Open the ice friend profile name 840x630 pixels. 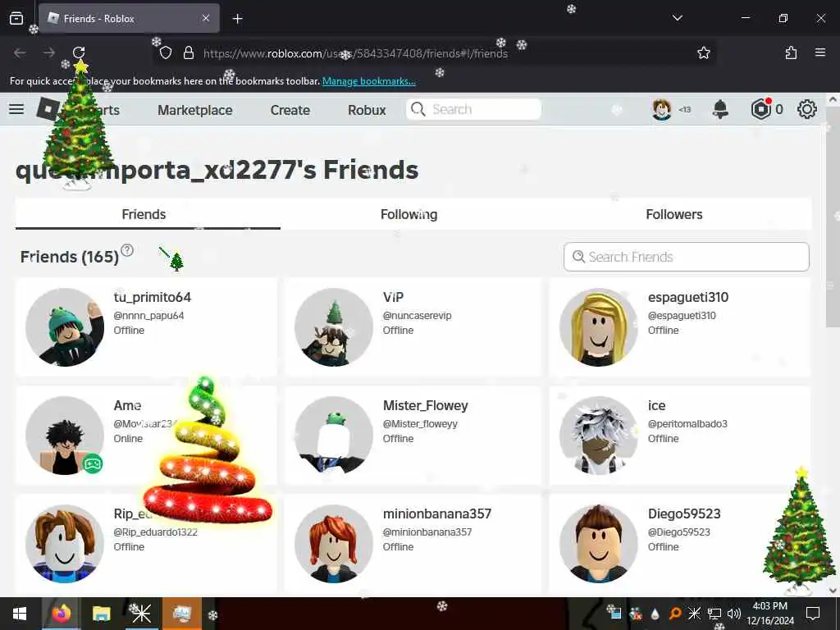(x=656, y=405)
